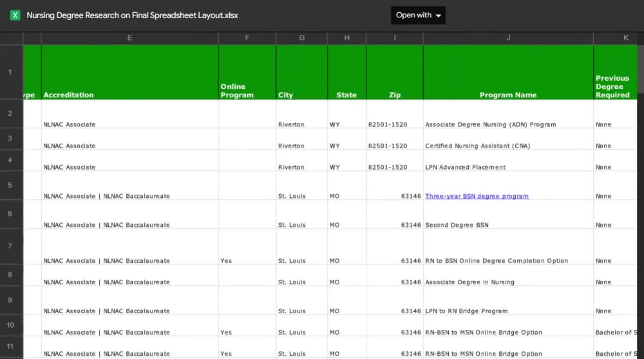644x359 pixels.
Task: Click 'NLNAC Associate | NLNAC Baccalaureate' in row 9
Action: [x=130, y=300]
